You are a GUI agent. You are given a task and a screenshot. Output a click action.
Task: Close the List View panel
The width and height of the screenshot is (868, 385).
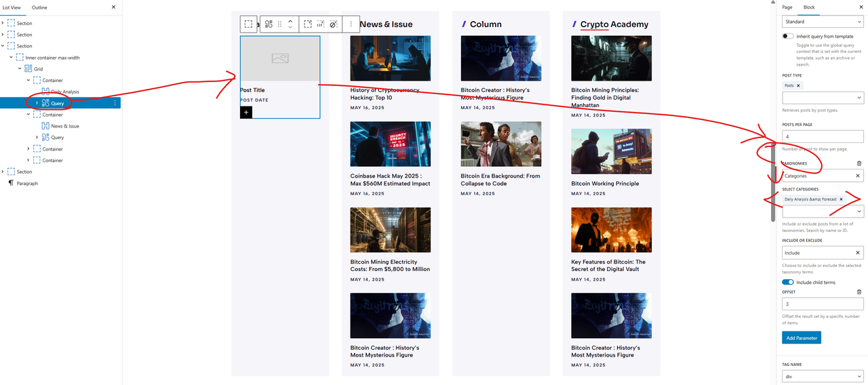pos(113,7)
